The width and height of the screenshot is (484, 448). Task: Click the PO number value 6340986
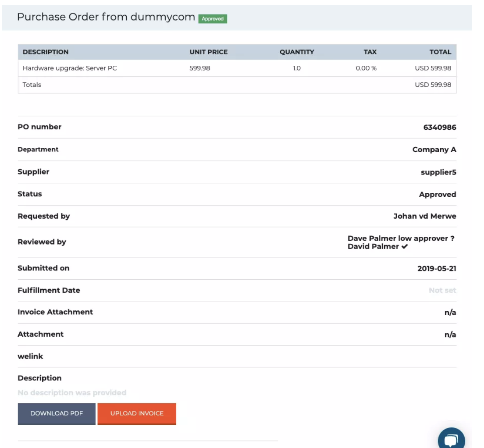point(440,127)
